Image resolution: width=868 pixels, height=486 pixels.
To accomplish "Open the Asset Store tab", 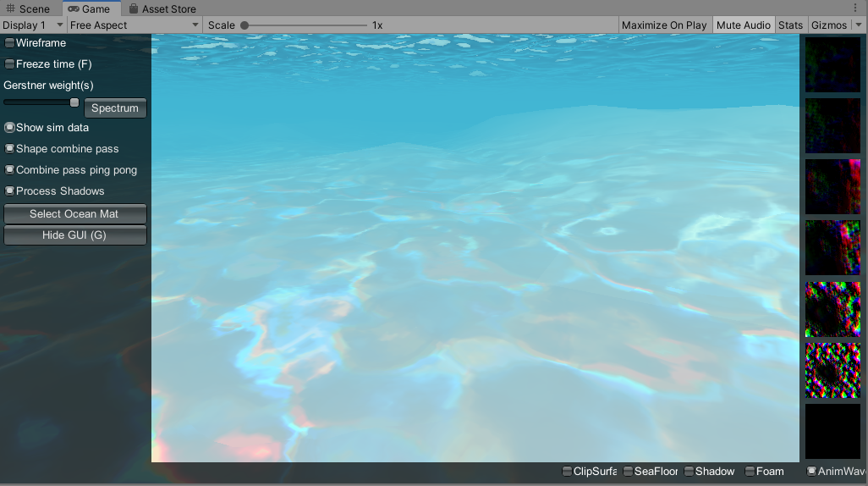I will tap(162, 8).
